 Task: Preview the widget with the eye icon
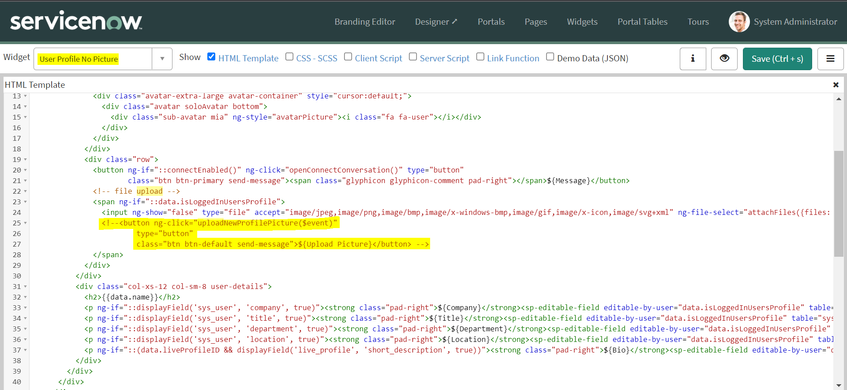(724, 59)
